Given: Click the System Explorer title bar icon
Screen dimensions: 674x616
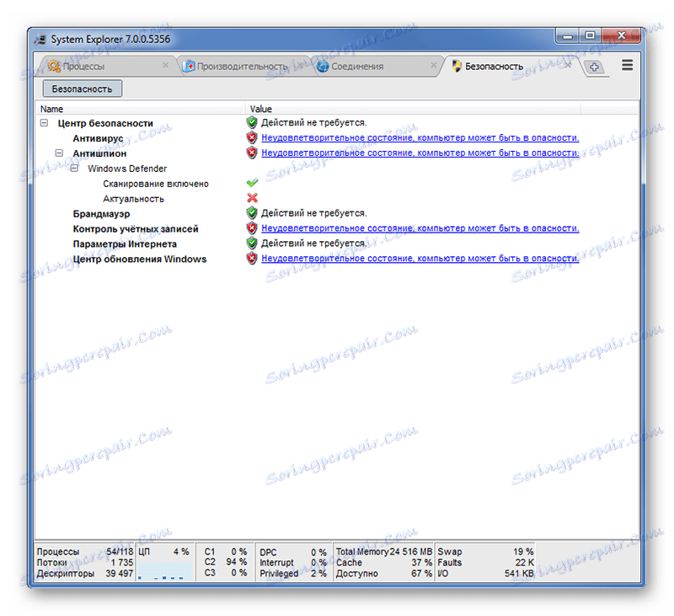Looking at the screenshot, I should (40, 40).
